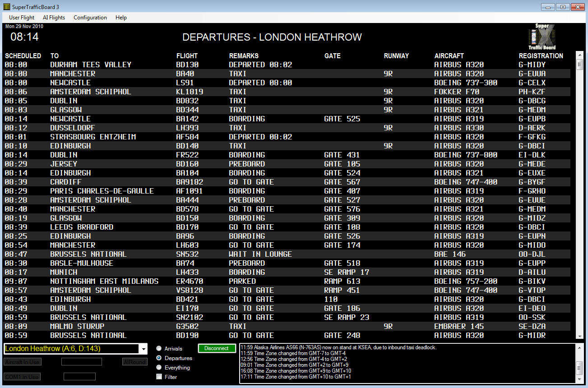This screenshot has width=588, height=388.
Task: Select the Everything radio button
Action: pyautogui.click(x=159, y=367)
